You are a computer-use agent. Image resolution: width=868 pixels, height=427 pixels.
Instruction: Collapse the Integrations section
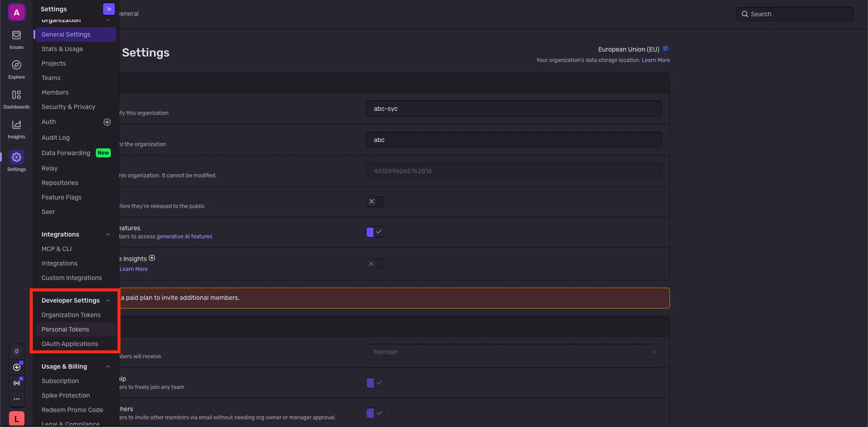pos(108,234)
